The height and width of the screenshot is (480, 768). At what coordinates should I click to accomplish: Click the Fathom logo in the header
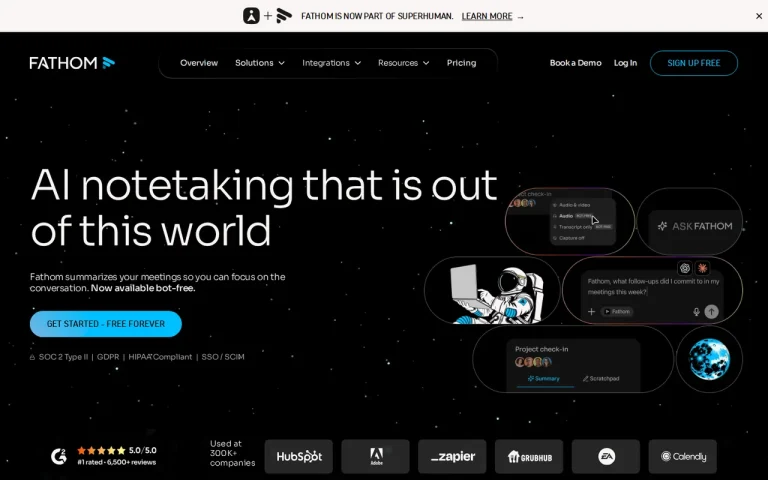tap(72, 63)
